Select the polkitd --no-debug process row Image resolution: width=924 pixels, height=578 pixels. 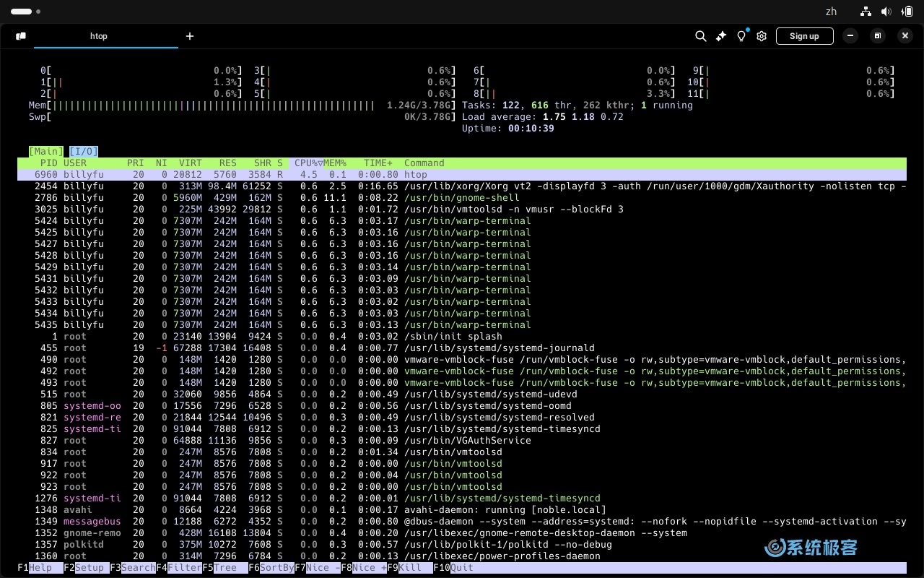462,545
